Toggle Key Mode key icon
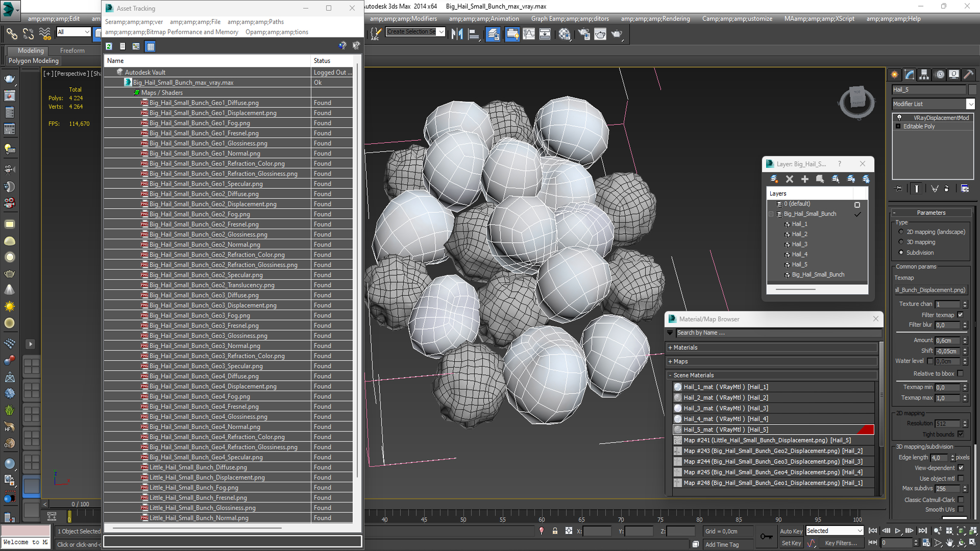 [766, 536]
